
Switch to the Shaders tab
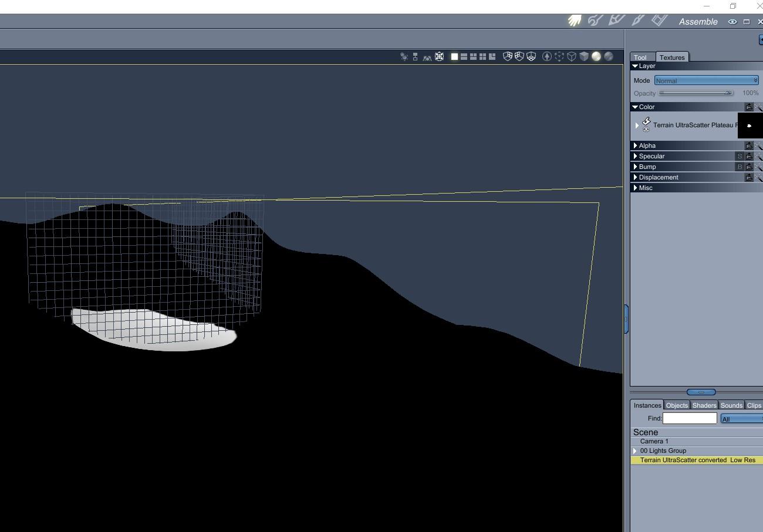[x=704, y=405]
